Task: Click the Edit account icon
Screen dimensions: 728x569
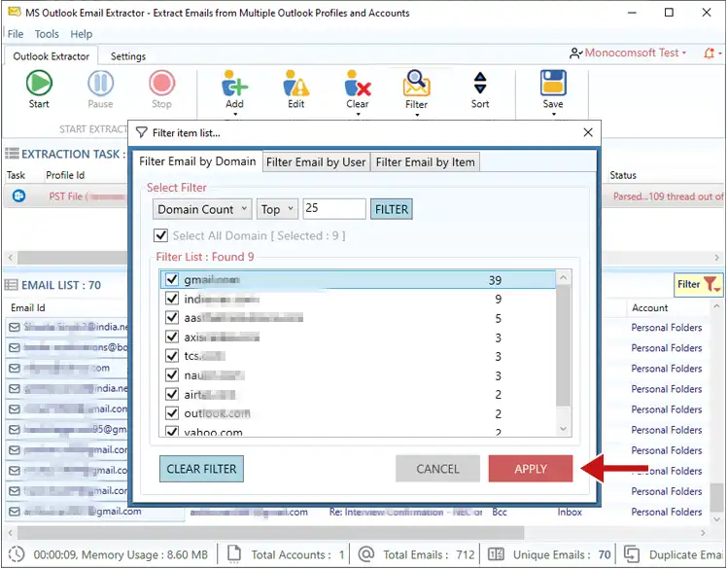Action: [295, 83]
